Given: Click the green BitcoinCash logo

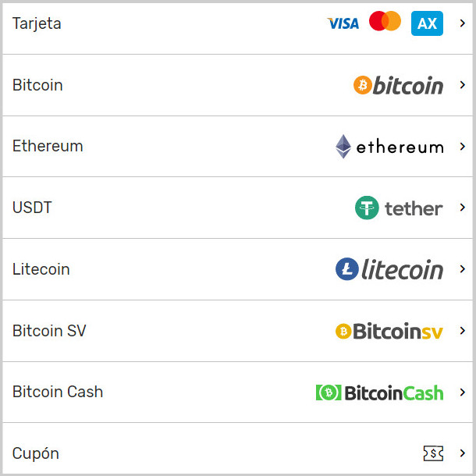Looking at the screenshot, I should tap(379, 393).
